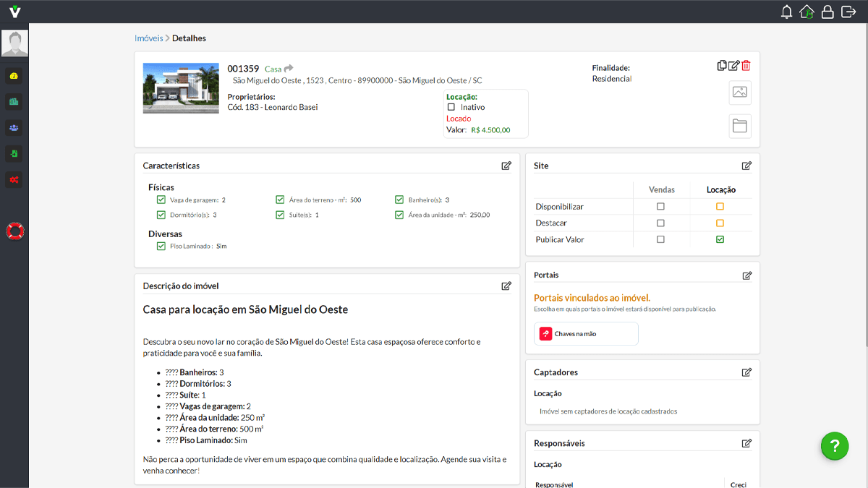Click the logout icon at top right
This screenshot has height=488, width=868.
(x=848, y=12)
